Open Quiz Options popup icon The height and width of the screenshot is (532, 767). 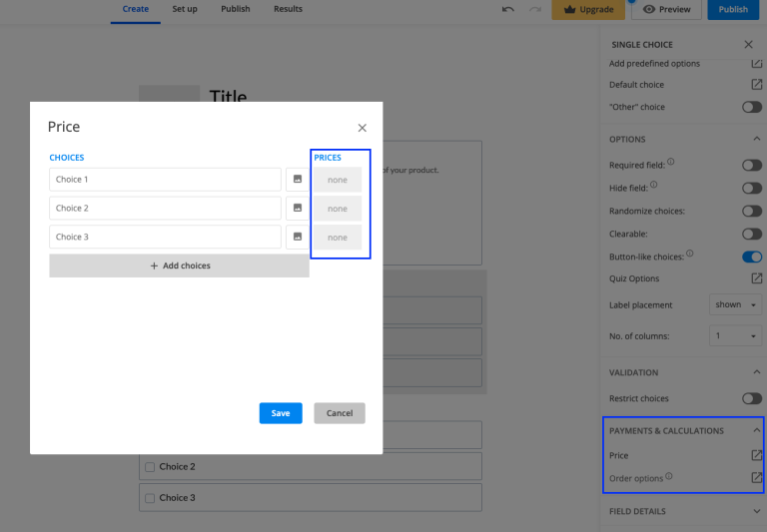pyautogui.click(x=756, y=278)
